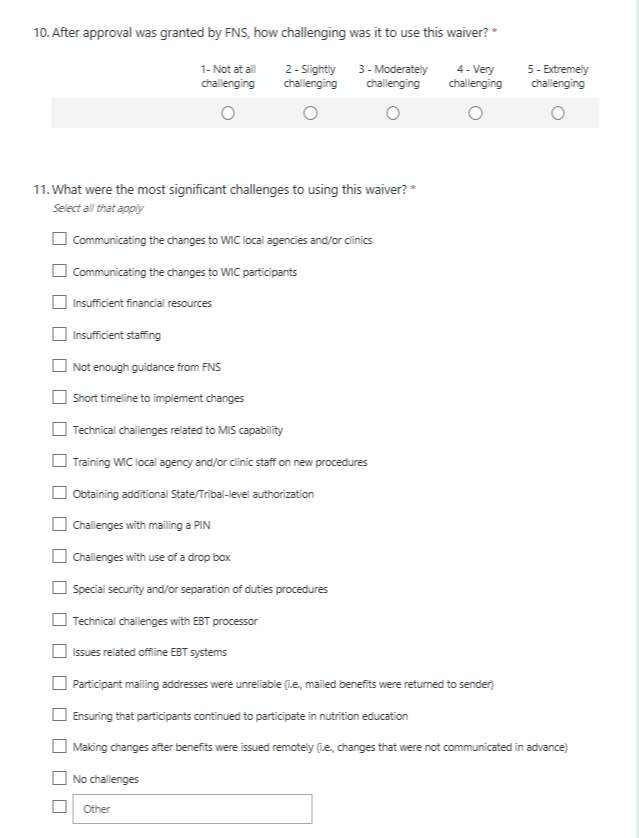Select 'Short timeline to implement changes' checkbox
The width and height of the screenshot is (639, 838).
click(x=60, y=398)
